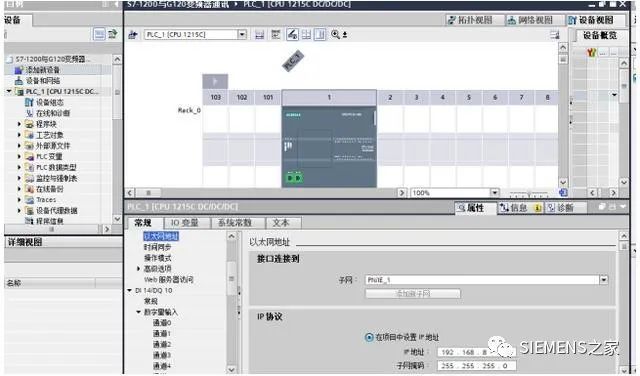Select 在项目中设置 IP 地址 radio button
Screen dimensions: 640x376
[x=369, y=337]
